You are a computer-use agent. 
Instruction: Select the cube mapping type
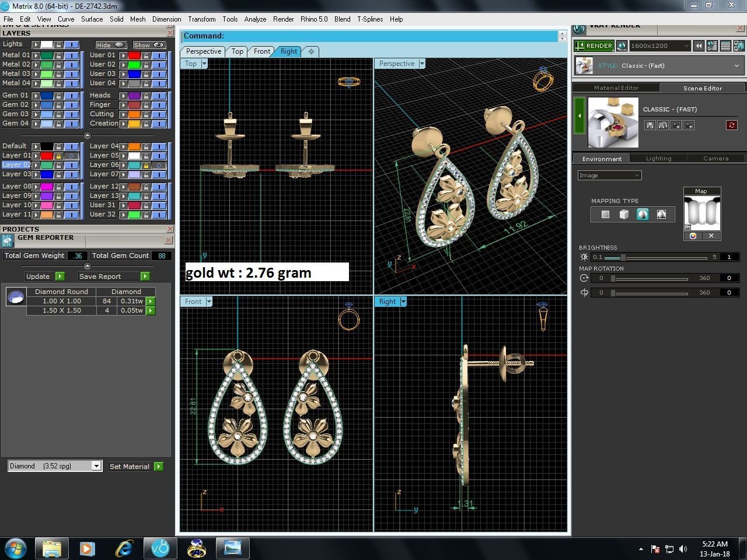click(624, 215)
